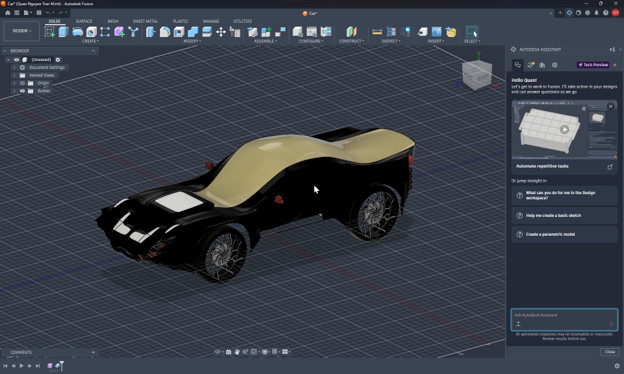
Task: Click the Select tool icon
Action: 472,32
